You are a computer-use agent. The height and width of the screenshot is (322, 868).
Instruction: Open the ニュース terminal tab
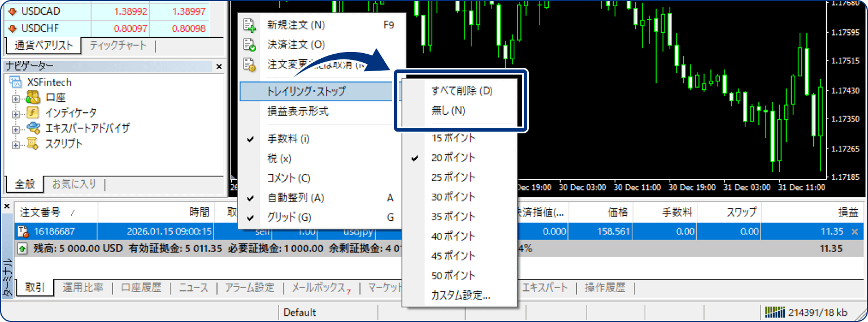click(x=193, y=288)
